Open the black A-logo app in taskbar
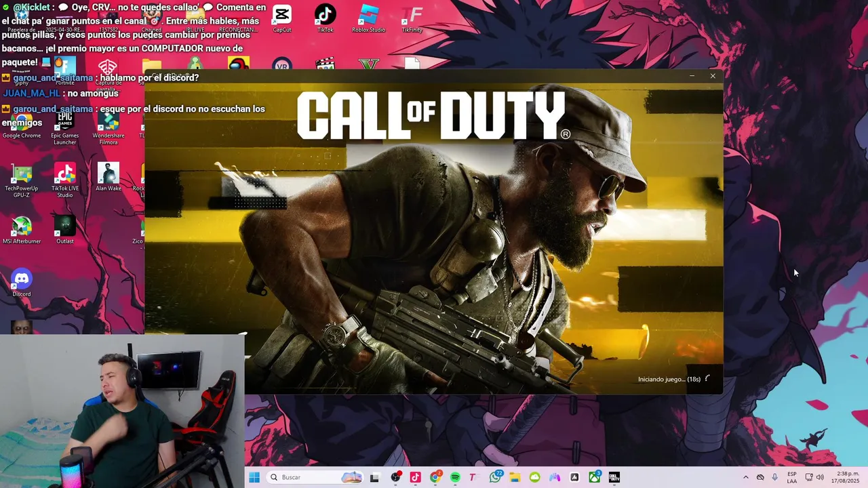 click(574, 477)
